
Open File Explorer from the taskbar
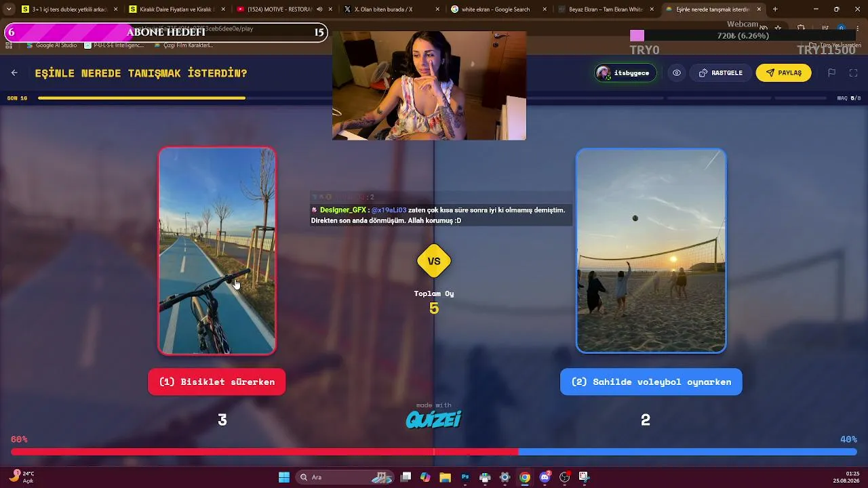coord(445,477)
